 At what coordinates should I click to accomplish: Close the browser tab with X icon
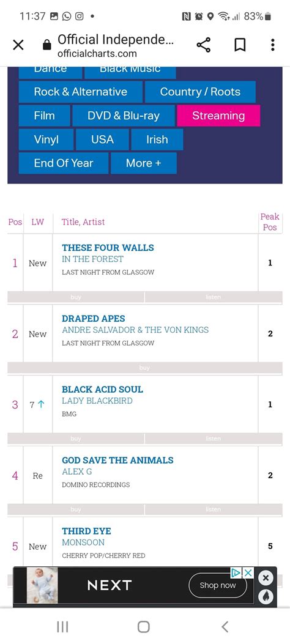18,45
